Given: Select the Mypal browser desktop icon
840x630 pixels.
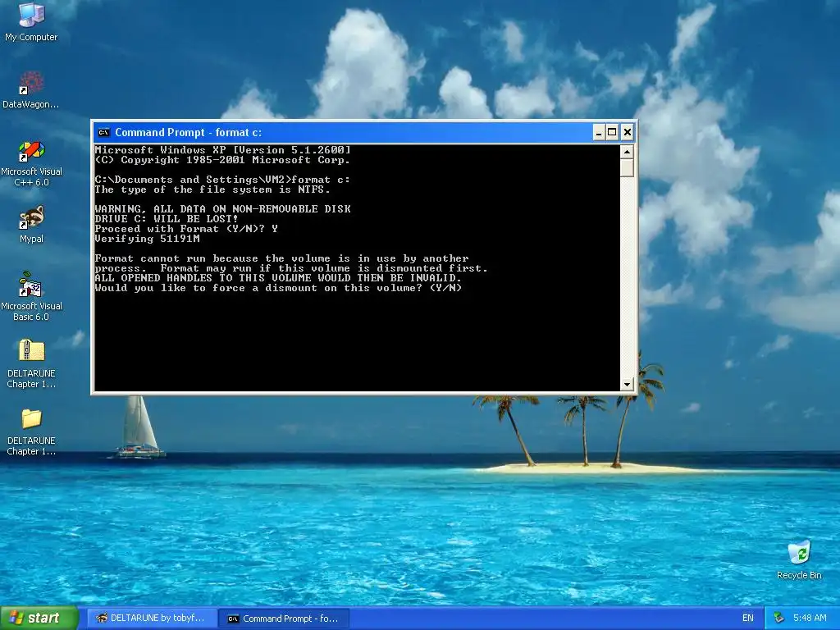Looking at the screenshot, I should pyautogui.click(x=31, y=225).
